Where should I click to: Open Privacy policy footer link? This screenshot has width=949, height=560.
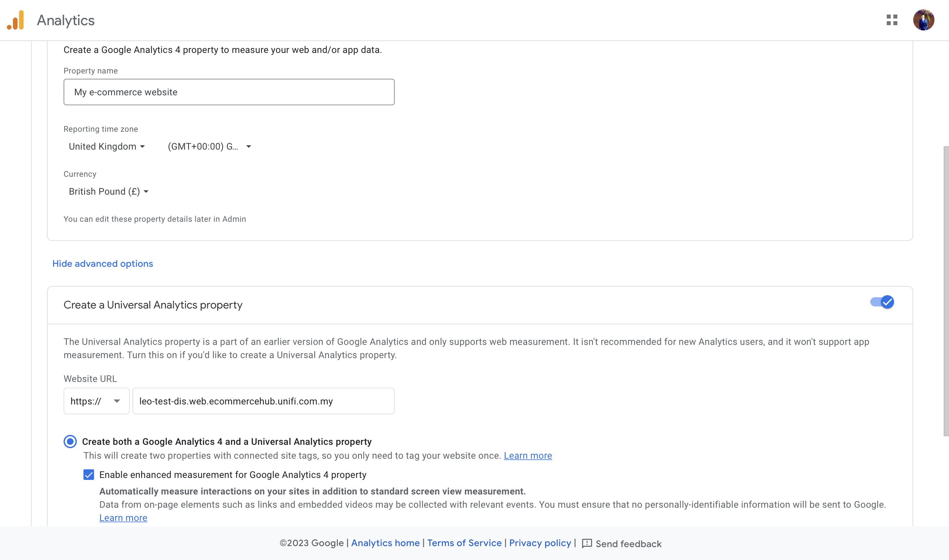540,543
